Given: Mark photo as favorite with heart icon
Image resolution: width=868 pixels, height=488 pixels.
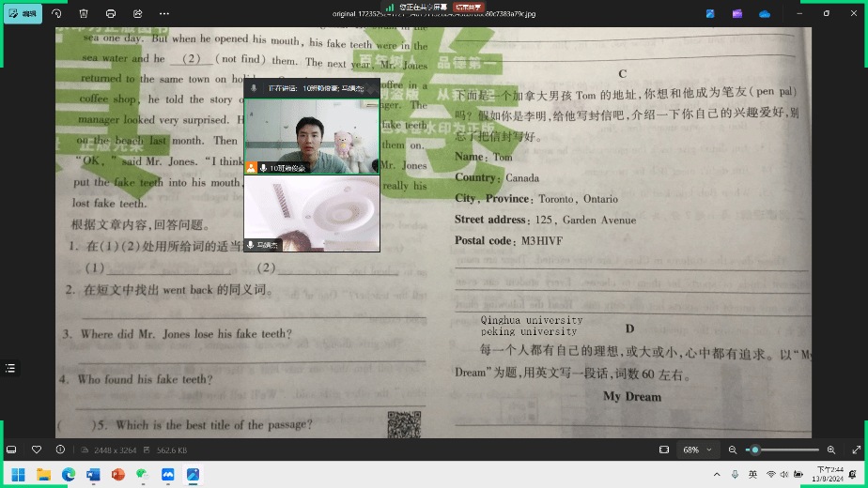Looking at the screenshot, I should coord(37,450).
